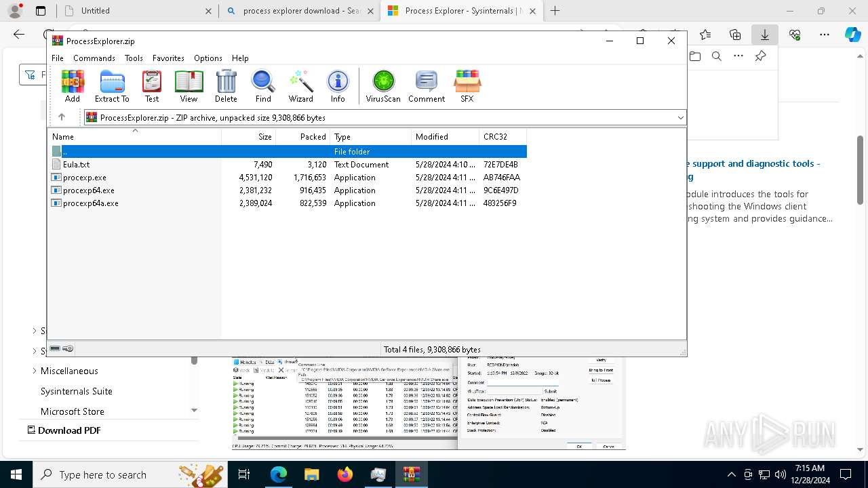Sort file list by Size column
The width and height of the screenshot is (868, 488).
tap(249, 137)
